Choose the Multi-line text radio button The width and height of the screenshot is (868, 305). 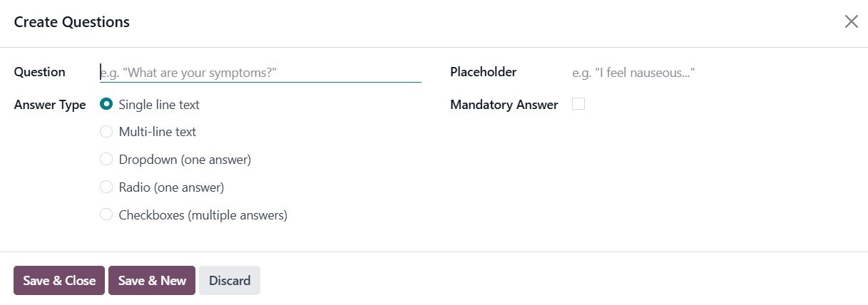(106, 132)
